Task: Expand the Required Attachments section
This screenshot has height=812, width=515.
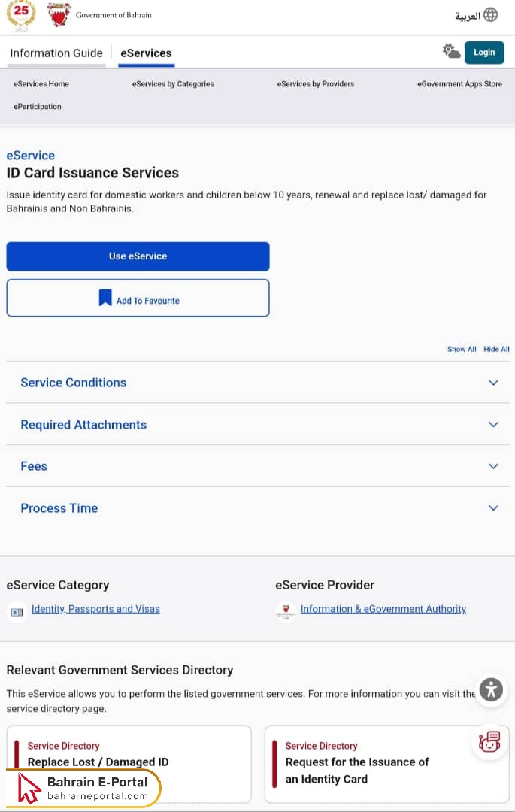Action: click(492, 425)
